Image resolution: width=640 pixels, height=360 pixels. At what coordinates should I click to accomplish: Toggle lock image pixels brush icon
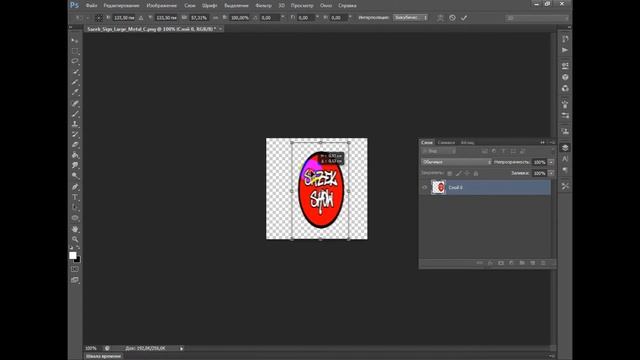[458, 173]
